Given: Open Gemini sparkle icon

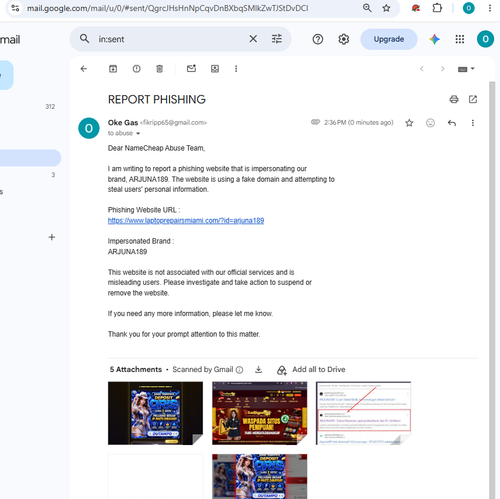Looking at the screenshot, I should 434,39.
